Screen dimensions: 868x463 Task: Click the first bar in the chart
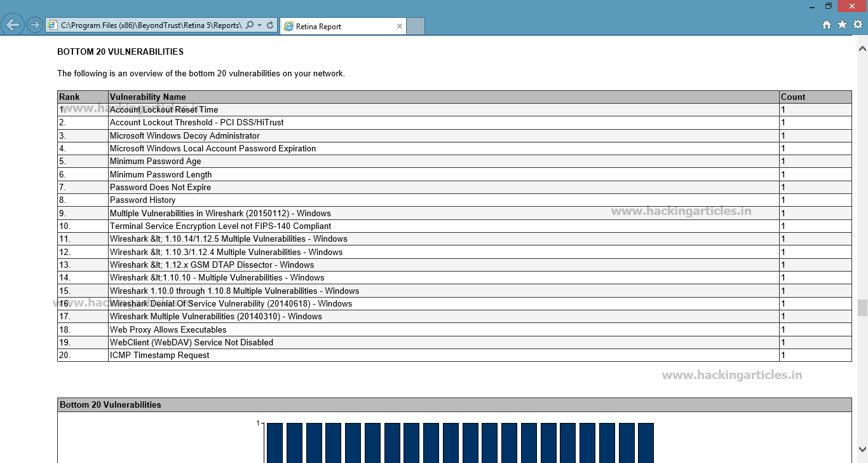tap(275, 443)
